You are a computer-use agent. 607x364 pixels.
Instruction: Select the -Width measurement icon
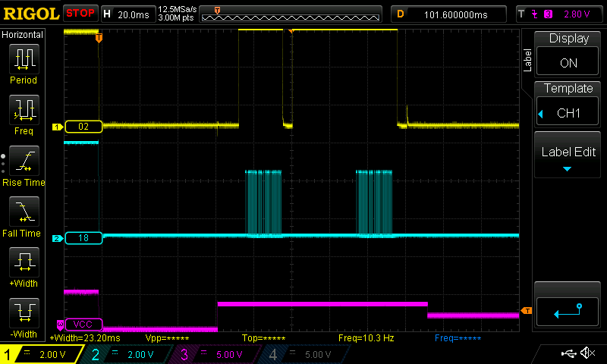tap(23, 315)
